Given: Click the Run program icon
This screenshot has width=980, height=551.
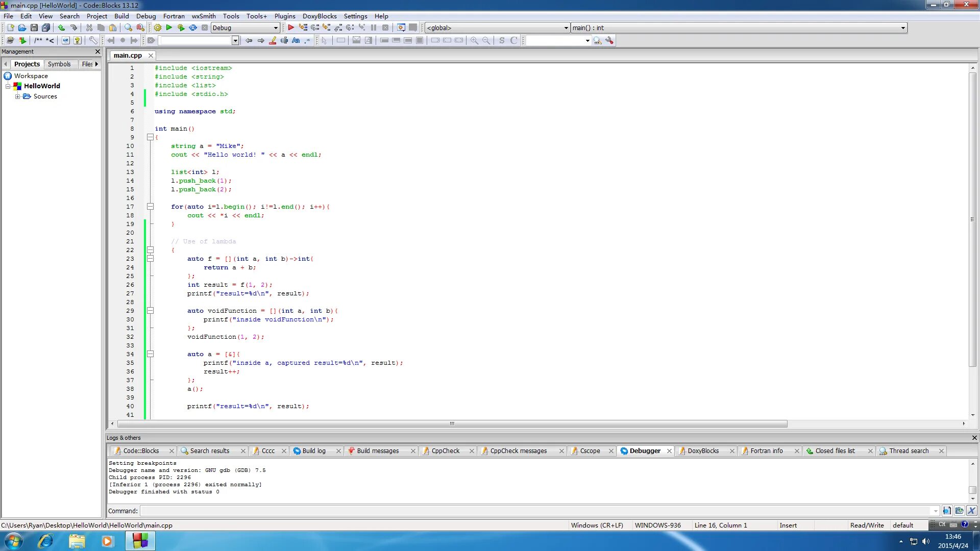Looking at the screenshot, I should pyautogui.click(x=168, y=28).
